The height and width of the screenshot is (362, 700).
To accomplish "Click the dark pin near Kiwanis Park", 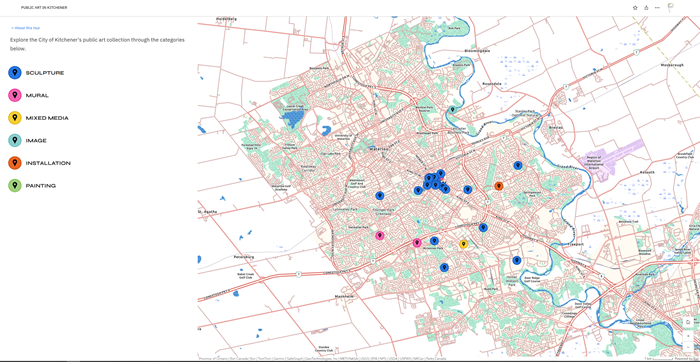I will [x=452, y=109].
